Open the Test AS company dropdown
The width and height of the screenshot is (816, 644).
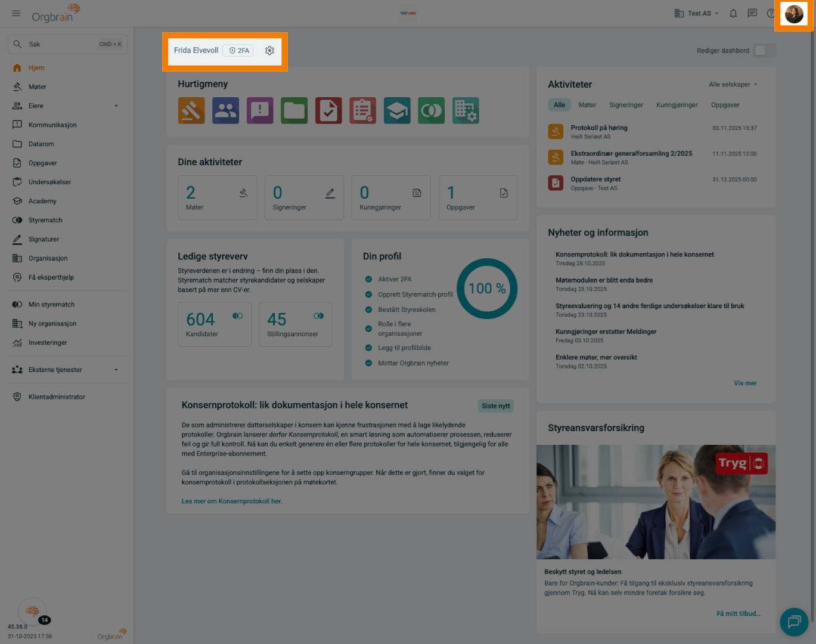[x=696, y=14]
